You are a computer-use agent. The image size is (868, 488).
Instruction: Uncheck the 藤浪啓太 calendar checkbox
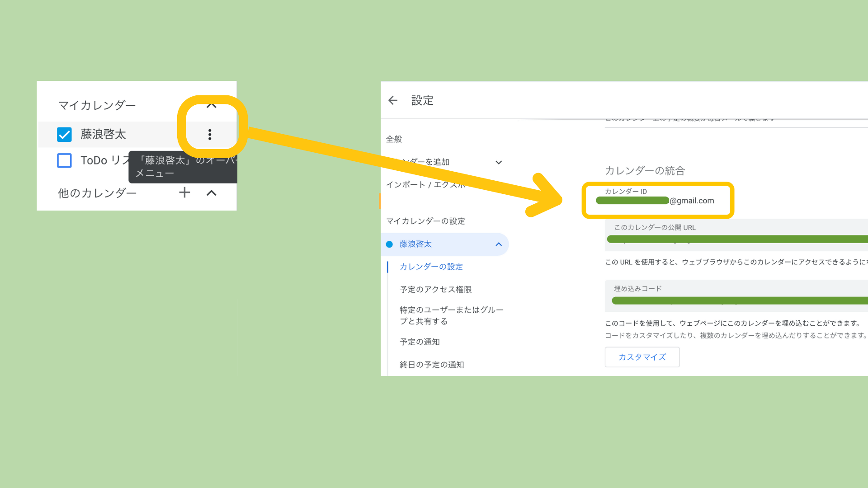64,134
